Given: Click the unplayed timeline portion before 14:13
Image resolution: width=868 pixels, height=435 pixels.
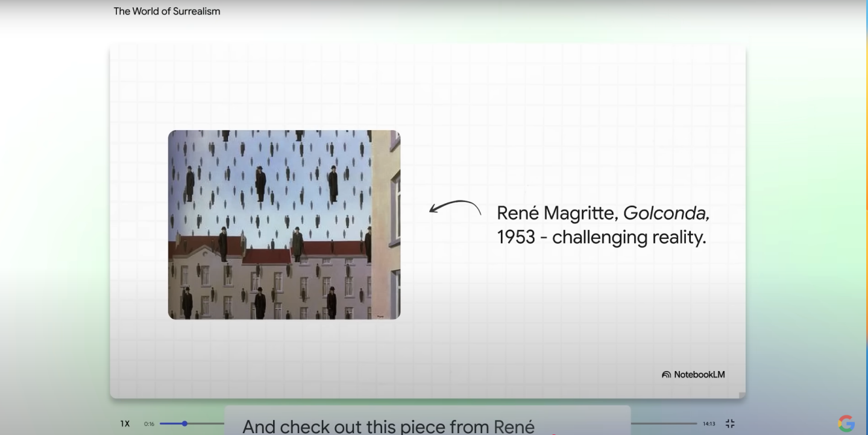Looking at the screenshot, I should coord(664,424).
